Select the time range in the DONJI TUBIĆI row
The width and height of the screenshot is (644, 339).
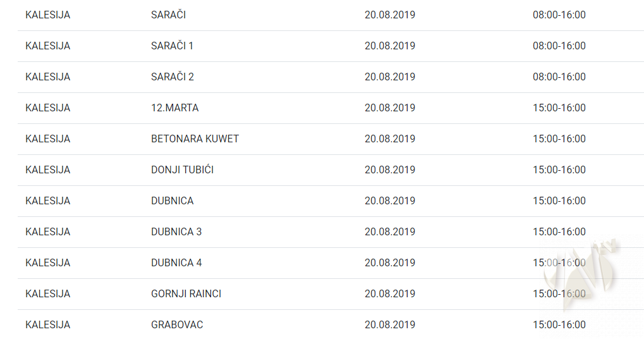(x=559, y=170)
